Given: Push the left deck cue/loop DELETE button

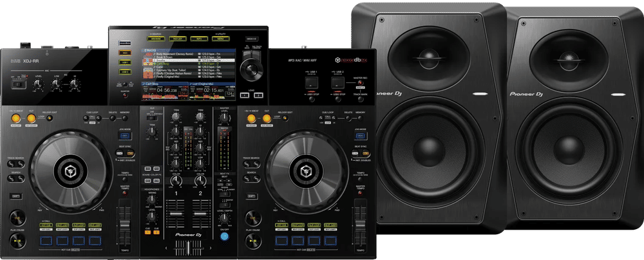Looking at the screenshot, I should (112, 118).
